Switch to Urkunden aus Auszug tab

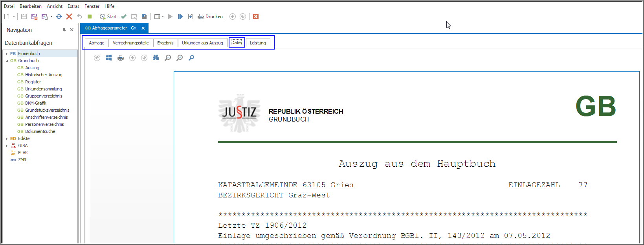pos(202,43)
